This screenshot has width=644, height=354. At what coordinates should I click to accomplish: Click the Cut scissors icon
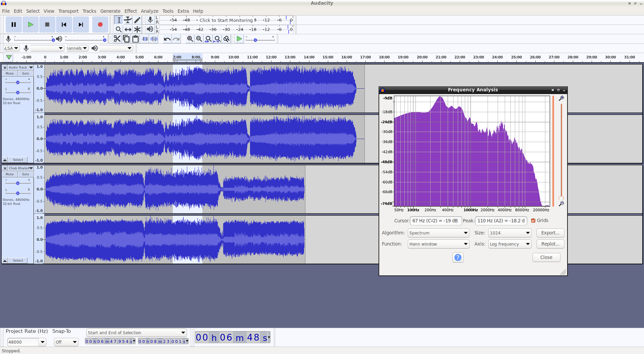(x=117, y=39)
